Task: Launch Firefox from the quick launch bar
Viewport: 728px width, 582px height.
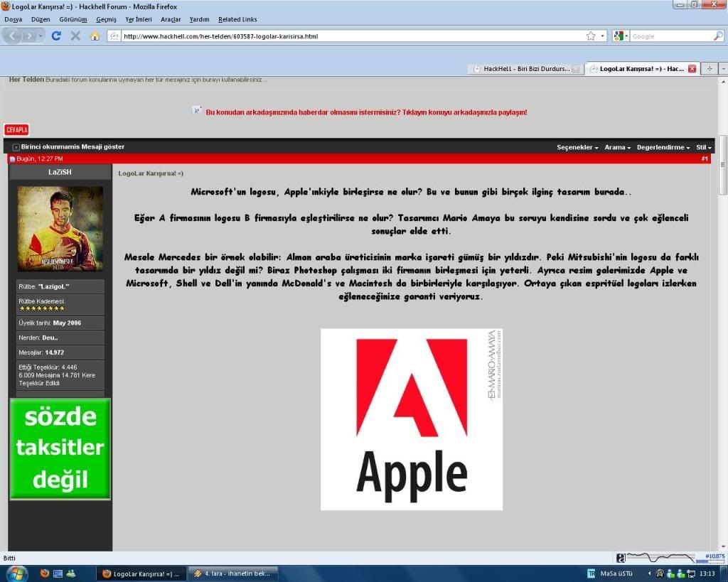Action: (45, 573)
